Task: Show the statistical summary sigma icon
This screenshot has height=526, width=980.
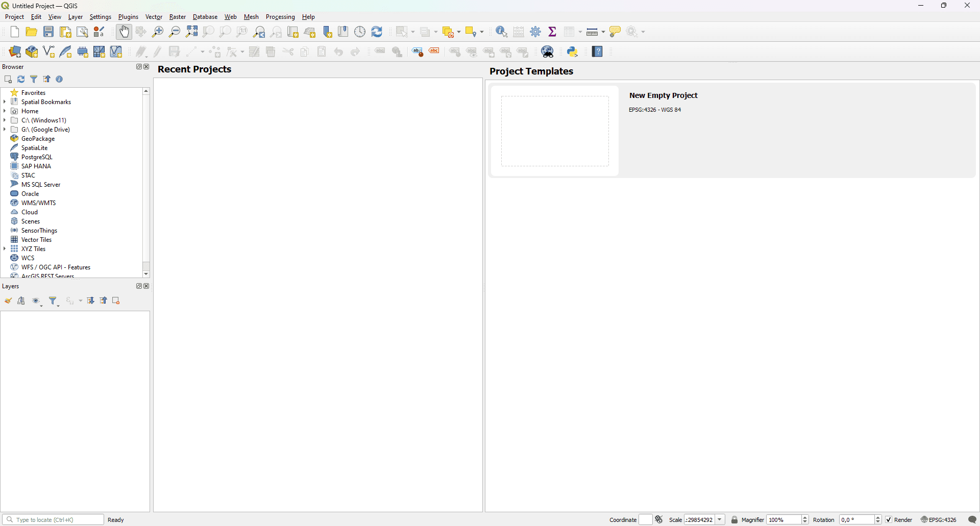Action: tap(553, 32)
